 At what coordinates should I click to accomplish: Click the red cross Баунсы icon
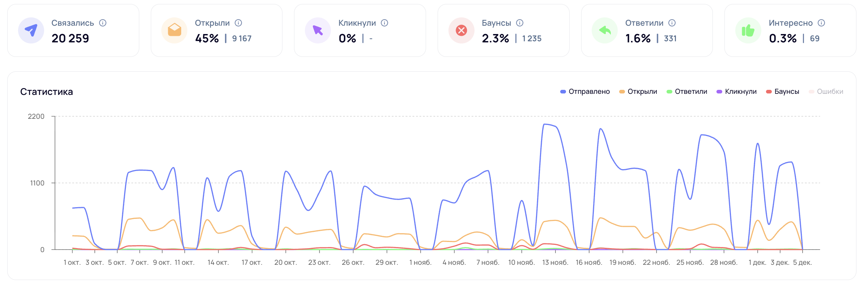(x=461, y=30)
